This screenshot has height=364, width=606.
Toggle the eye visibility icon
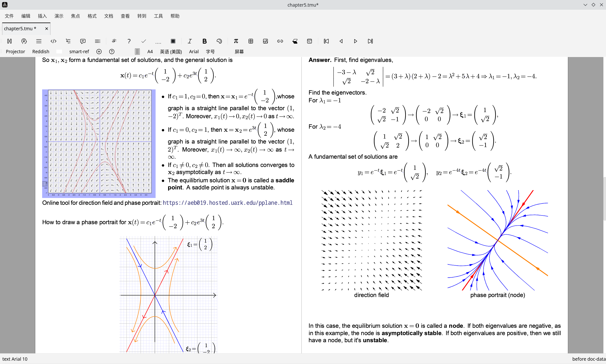(x=114, y=41)
